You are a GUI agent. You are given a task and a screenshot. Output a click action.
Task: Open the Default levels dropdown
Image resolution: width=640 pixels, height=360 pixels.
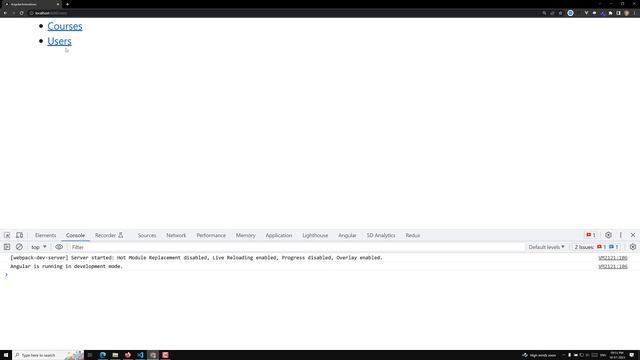click(546, 247)
